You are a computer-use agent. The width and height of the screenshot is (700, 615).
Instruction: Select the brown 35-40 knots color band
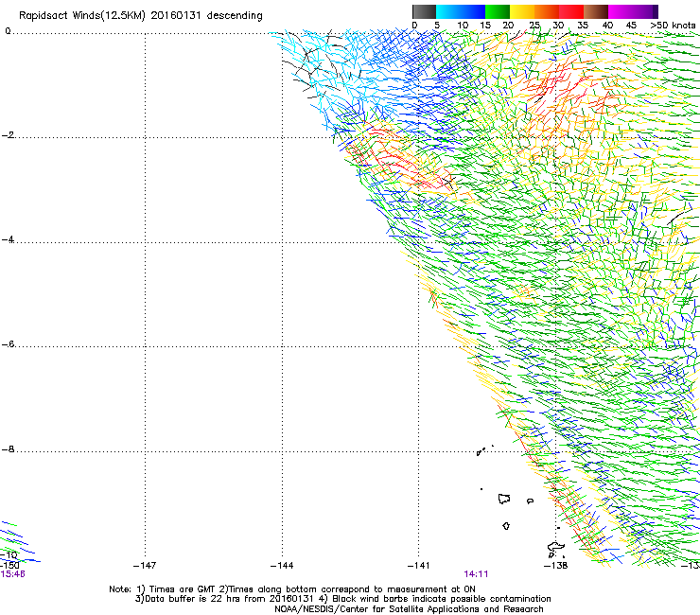(596, 11)
